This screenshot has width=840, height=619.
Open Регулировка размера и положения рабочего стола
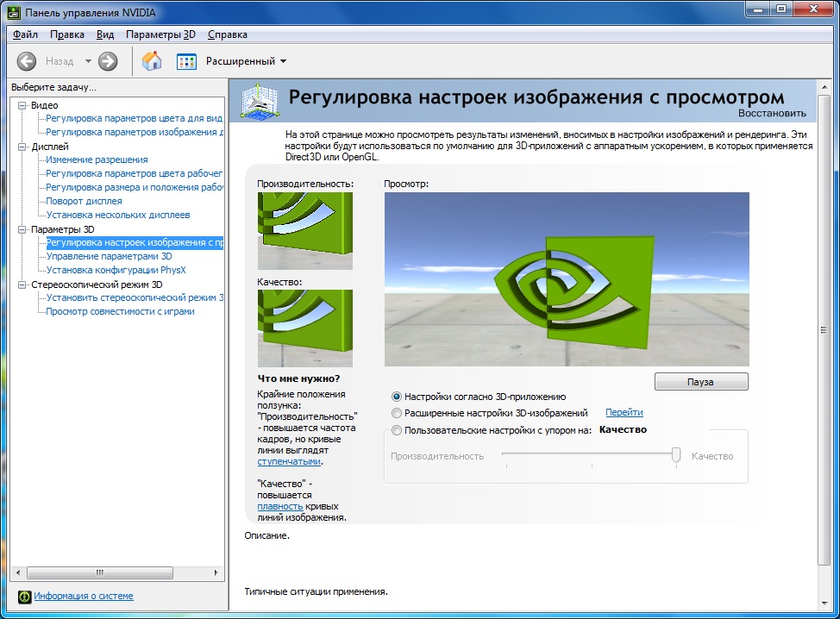click(135, 187)
